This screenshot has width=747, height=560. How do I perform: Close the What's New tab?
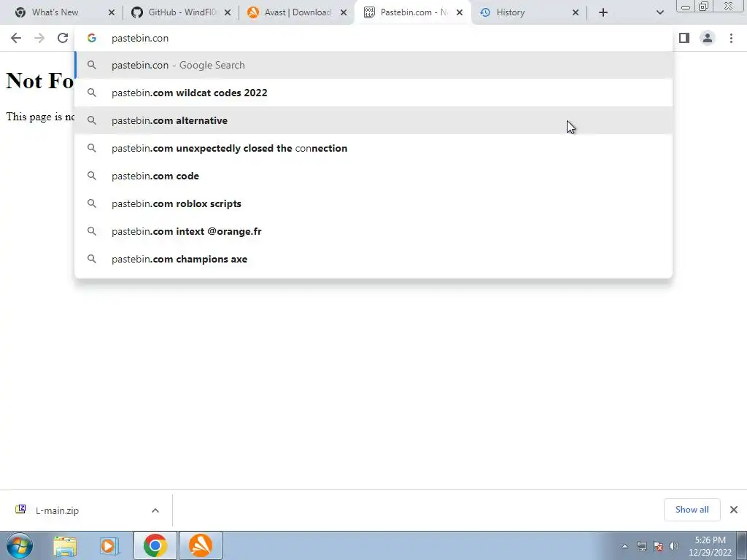click(x=112, y=12)
